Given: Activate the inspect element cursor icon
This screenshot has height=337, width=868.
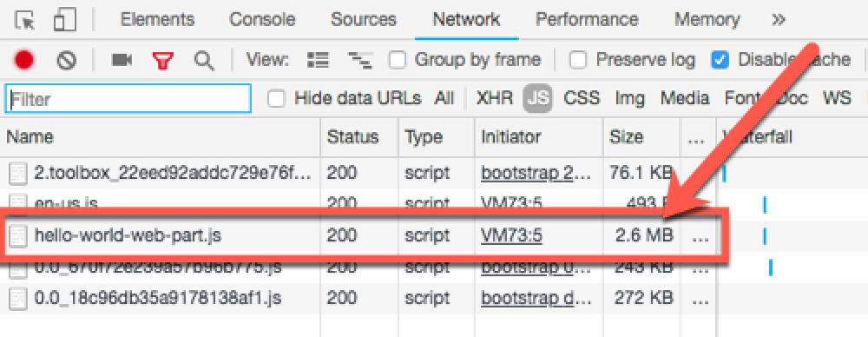Looking at the screenshot, I should [24, 21].
